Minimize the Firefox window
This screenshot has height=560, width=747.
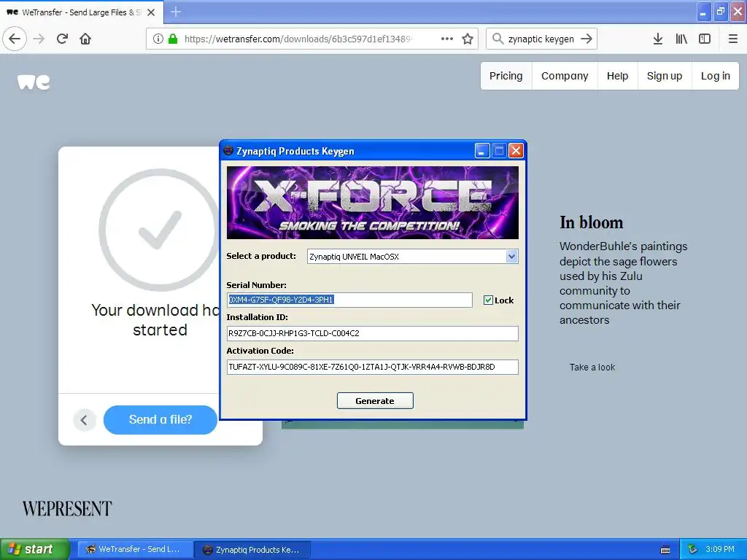703,12
